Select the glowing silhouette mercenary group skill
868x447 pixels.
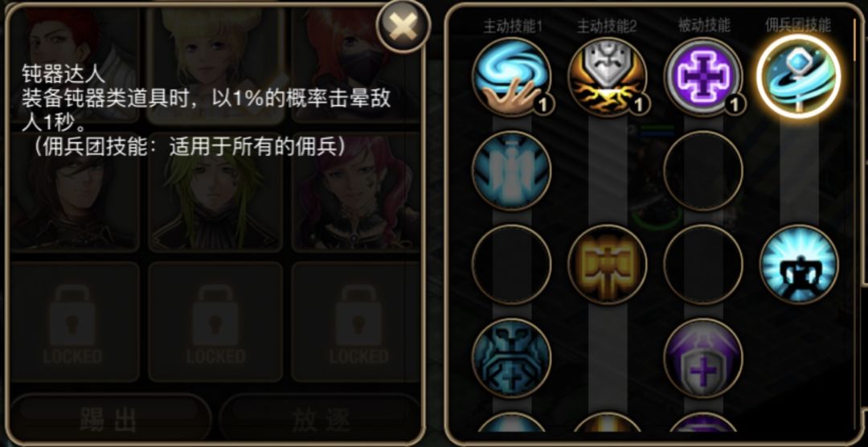(799, 265)
